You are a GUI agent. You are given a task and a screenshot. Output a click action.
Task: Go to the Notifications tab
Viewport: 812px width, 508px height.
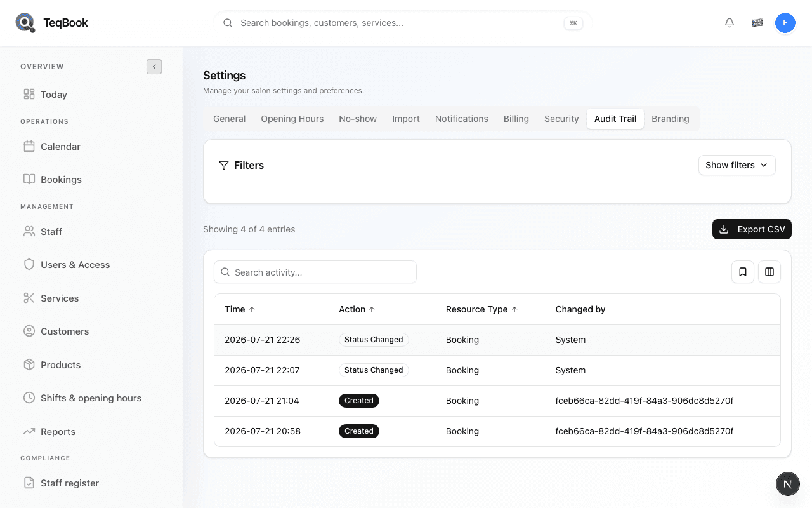tap(462, 119)
